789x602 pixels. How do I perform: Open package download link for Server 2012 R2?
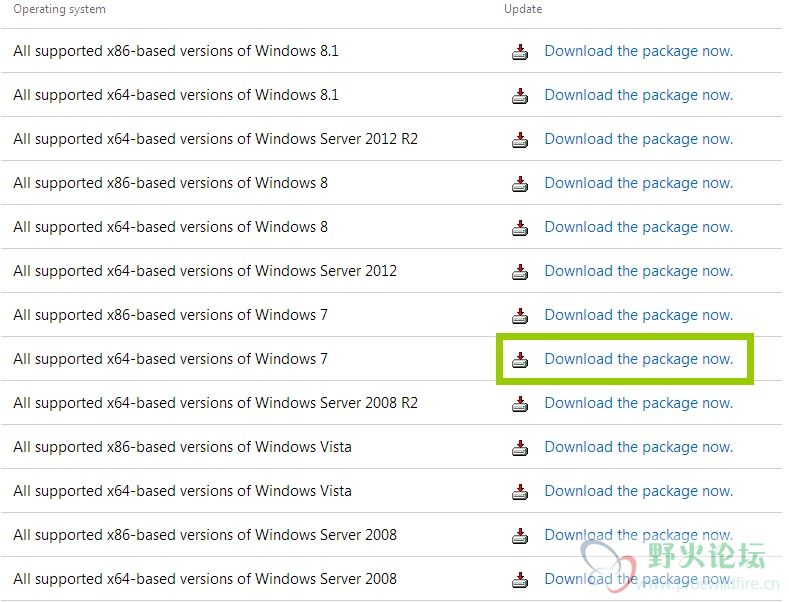(x=639, y=139)
